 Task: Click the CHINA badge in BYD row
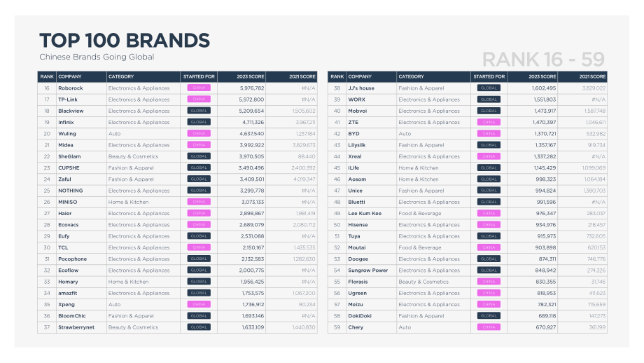point(489,134)
